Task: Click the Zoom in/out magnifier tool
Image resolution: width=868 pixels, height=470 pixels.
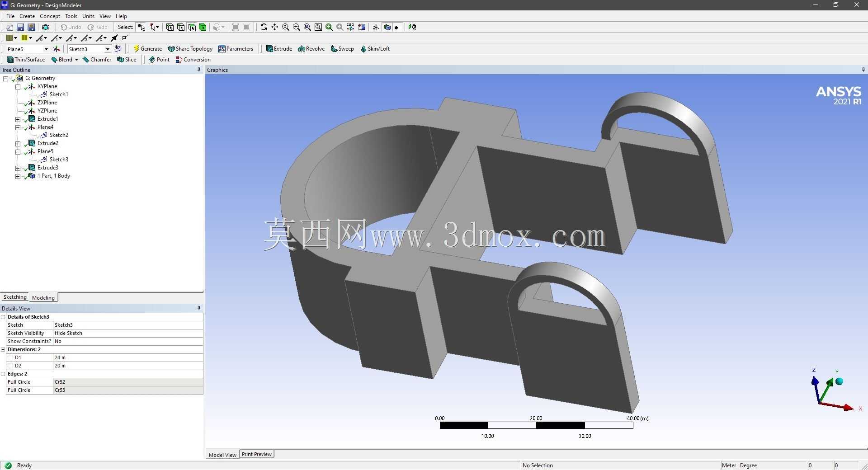Action: 285,27
